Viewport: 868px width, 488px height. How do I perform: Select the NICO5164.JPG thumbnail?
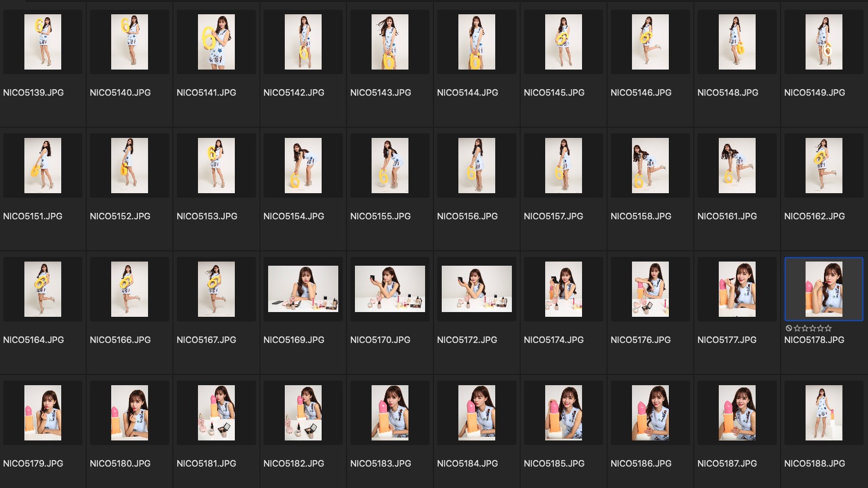point(43,289)
